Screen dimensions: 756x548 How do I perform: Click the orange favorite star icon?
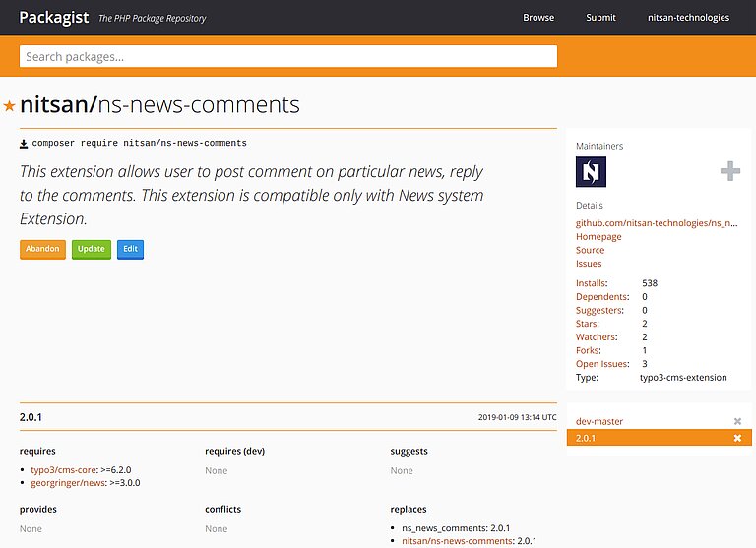pyautogui.click(x=10, y=105)
